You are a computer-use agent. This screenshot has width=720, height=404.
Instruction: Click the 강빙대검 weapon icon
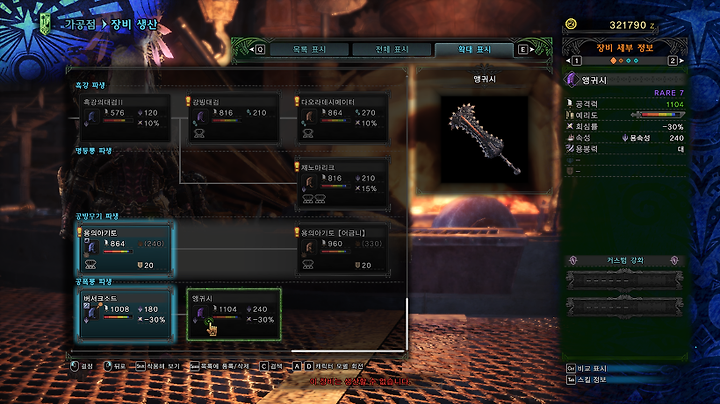(200, 117)
